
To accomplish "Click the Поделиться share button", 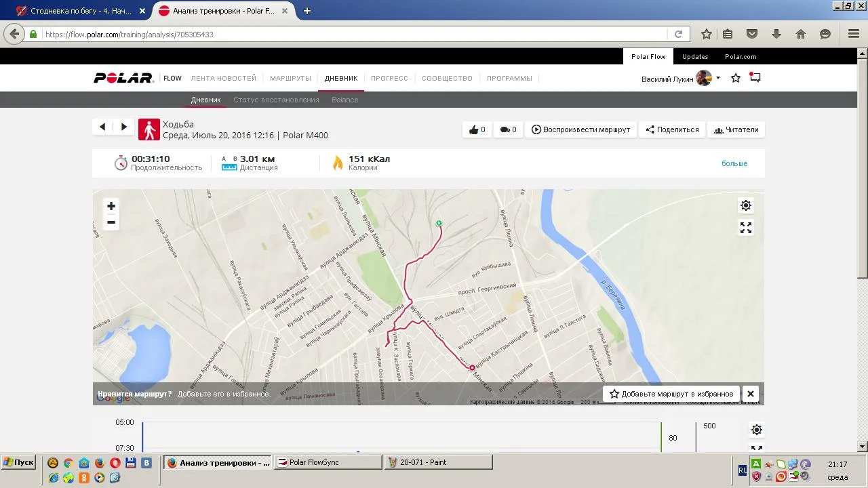I will [672, 129].
